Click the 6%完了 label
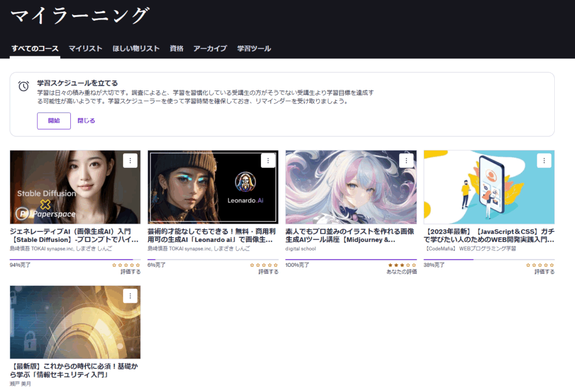 (157, 265)
